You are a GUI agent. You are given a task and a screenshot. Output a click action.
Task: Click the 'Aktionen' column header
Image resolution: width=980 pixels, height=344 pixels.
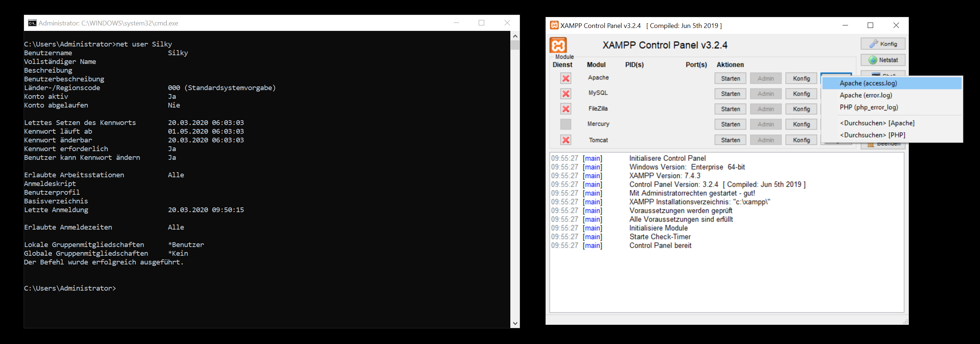[730, 65]
